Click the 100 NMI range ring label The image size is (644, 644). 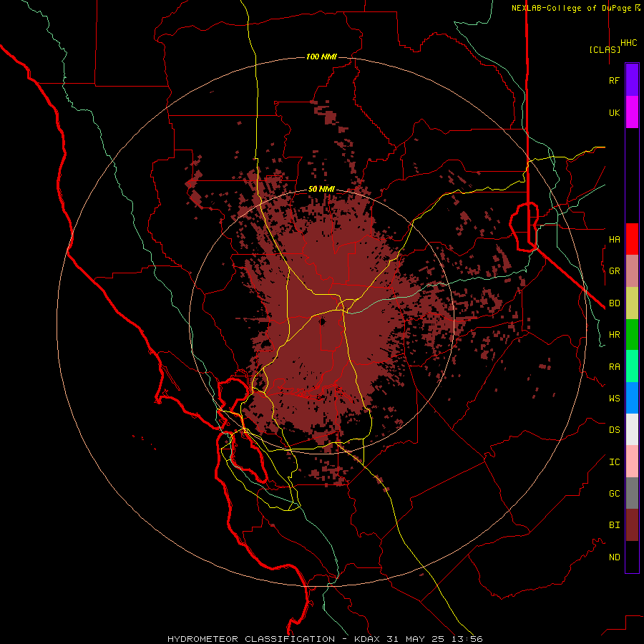pos(321,57)
